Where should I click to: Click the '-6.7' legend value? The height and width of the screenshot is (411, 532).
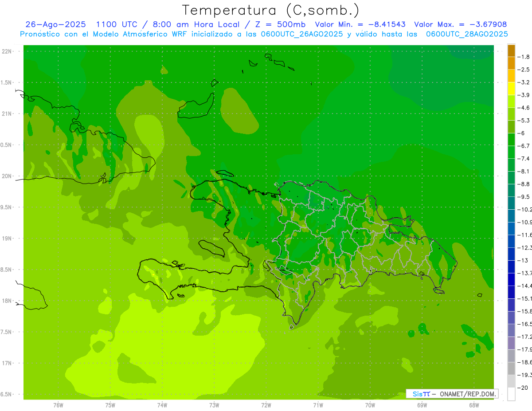pos(524,146)
